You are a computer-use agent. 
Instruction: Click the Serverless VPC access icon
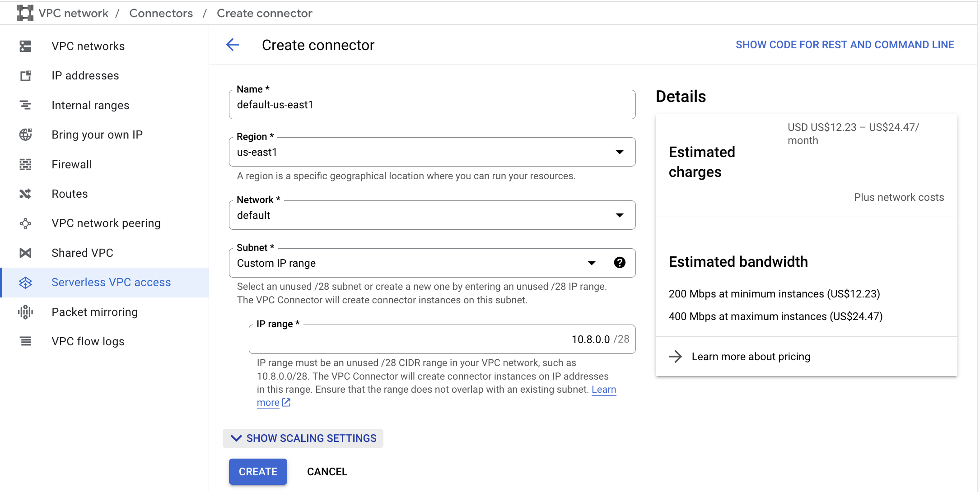click(x=26, y=283)
